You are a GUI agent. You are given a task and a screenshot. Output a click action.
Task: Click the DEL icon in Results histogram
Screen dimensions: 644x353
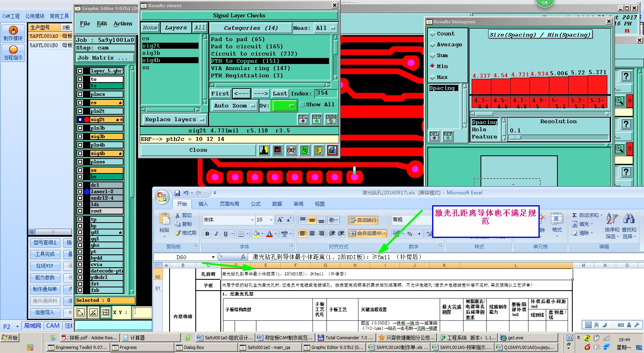click(x=434, y=136)
